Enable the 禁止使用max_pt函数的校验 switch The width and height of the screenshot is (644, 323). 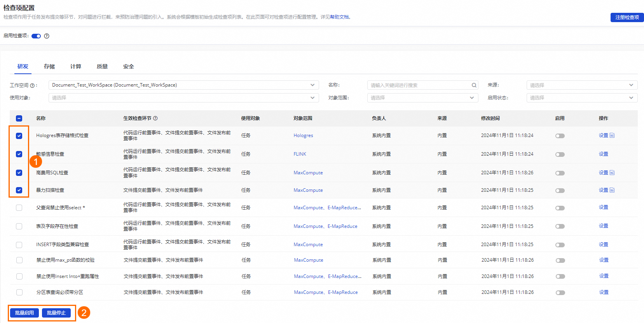[560, 260]
